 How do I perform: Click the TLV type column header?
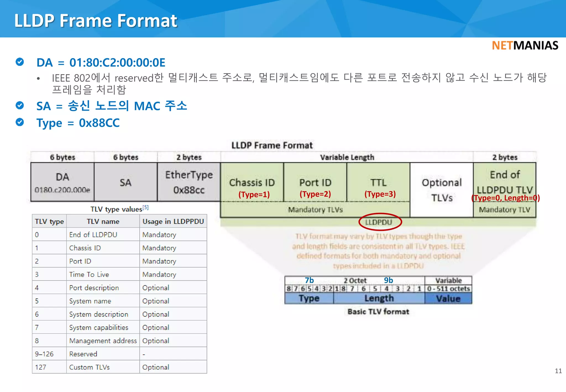coord(49,221)
